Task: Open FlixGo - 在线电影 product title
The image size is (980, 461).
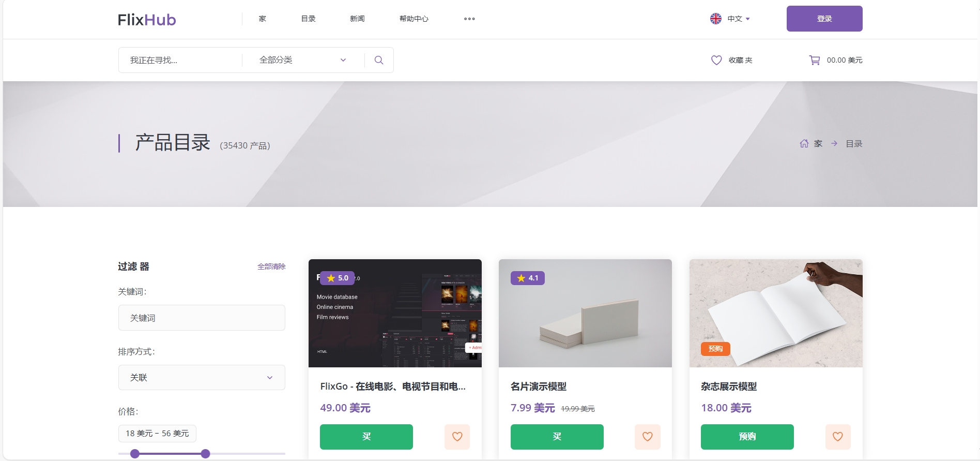Action: (x=393, y=386)
